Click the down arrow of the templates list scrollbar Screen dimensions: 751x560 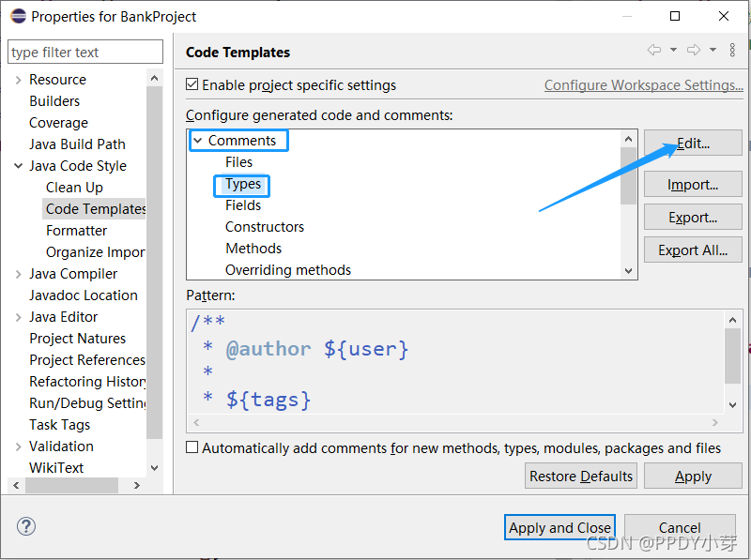click(628, 270)
